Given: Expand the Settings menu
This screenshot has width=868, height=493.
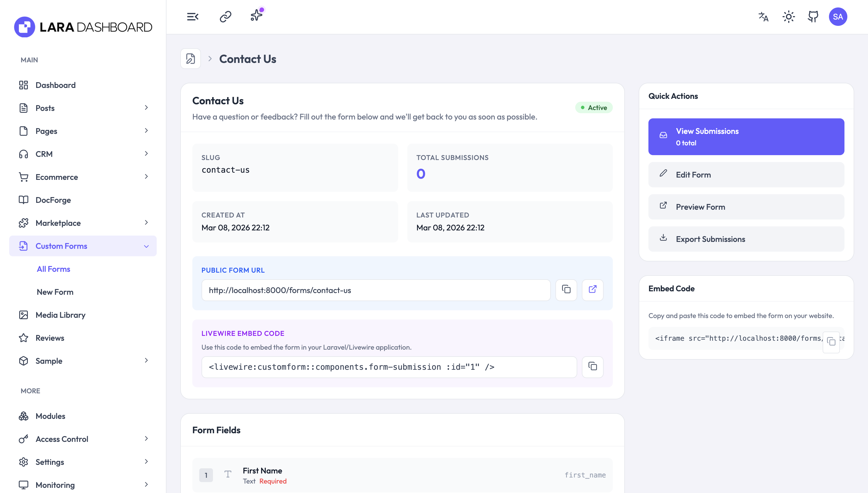Looking at the screenshot, I should click(146, 462).
